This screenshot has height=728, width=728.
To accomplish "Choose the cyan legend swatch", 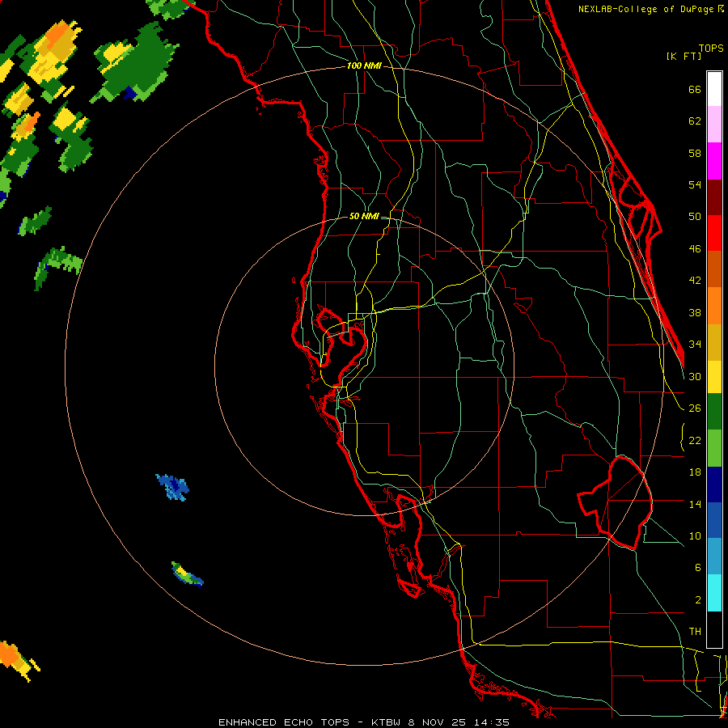I will click(714, 593).
